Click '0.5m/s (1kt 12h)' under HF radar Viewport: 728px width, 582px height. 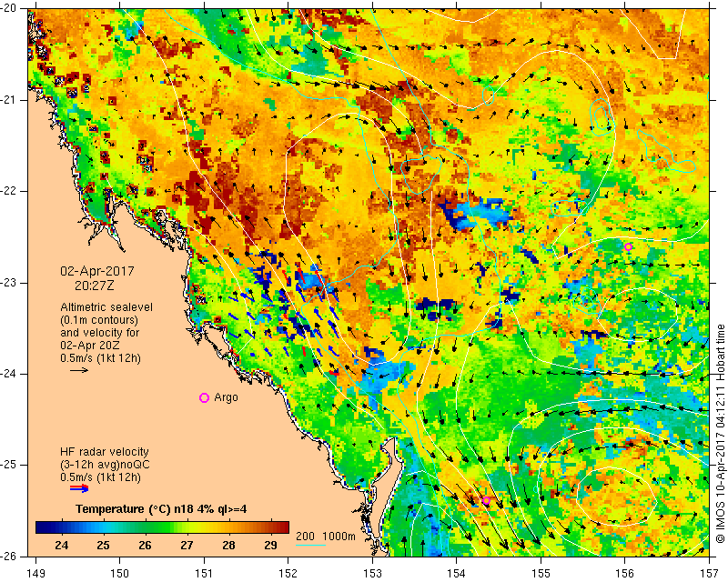click(100, 477)
